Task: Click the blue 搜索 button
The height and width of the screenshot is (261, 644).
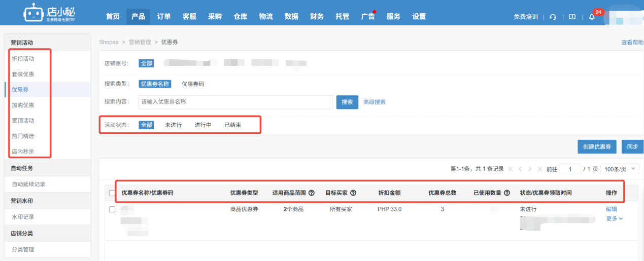Action: [x=347, y=102]
